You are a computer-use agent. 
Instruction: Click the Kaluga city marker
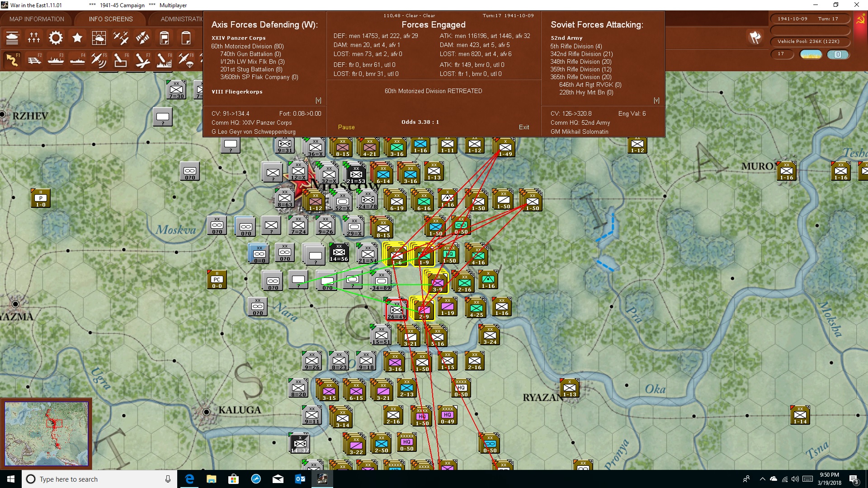[x=207, y=412]
